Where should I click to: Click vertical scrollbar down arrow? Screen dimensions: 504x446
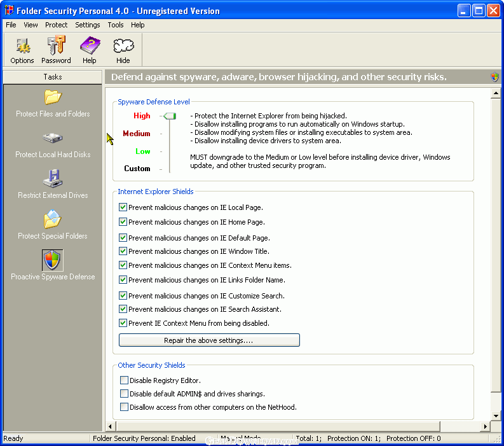496,415
